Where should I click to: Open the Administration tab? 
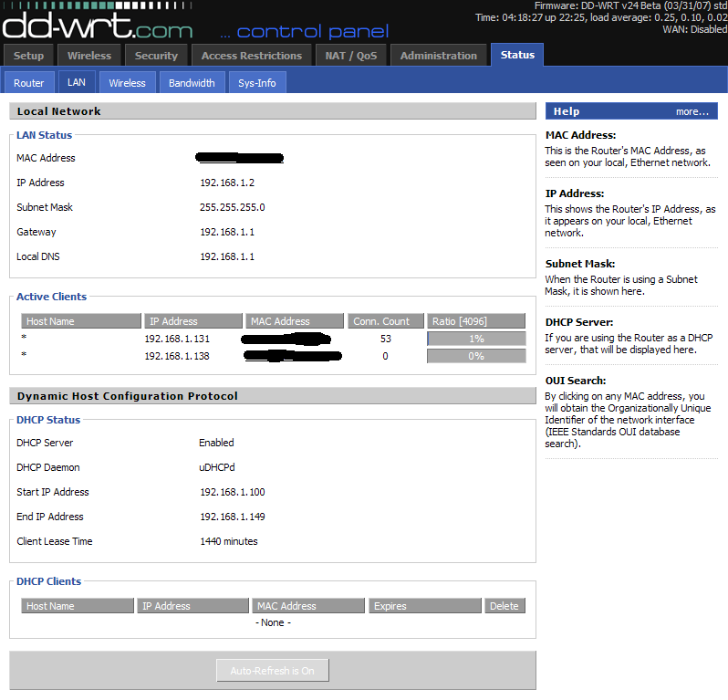click(438, 56)
